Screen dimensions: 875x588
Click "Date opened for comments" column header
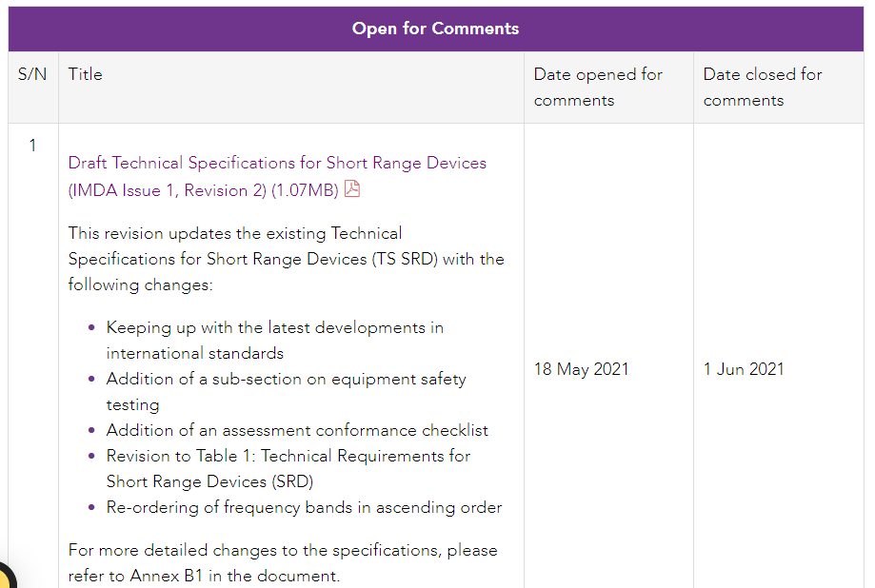coord(598,87)
